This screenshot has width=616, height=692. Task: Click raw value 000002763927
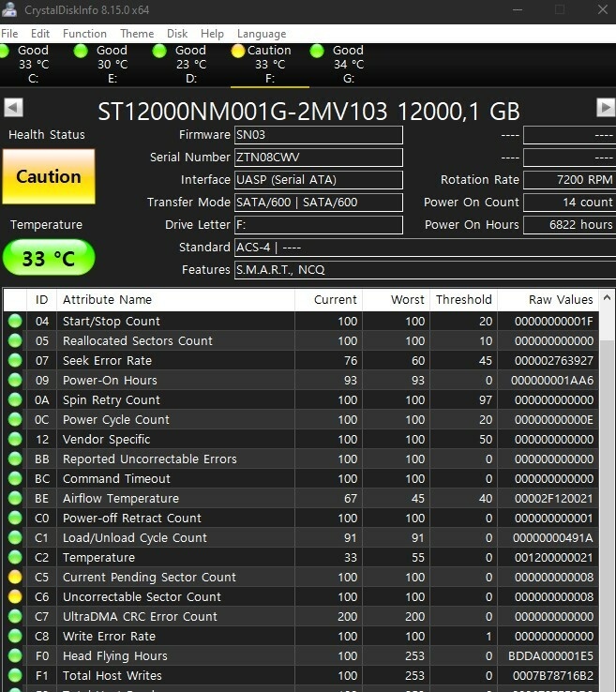554,361
